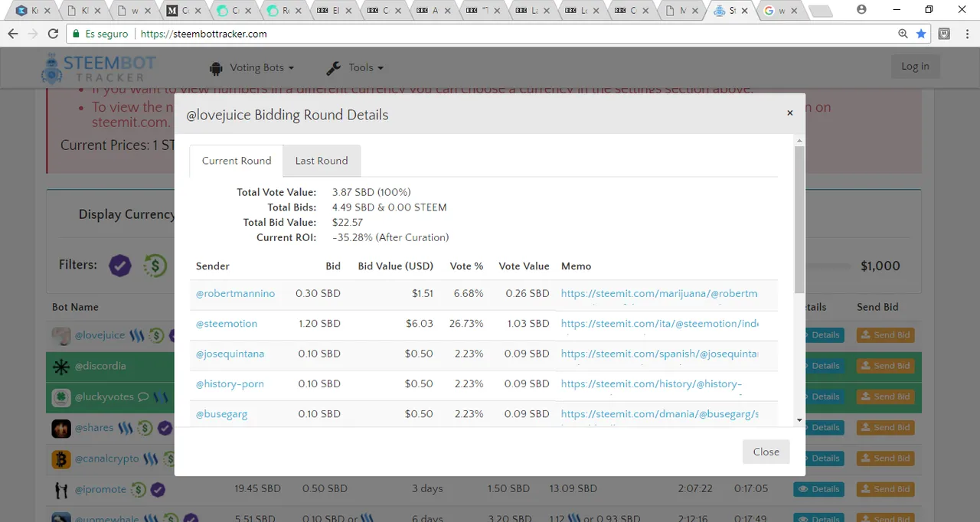
Task: Open the @discordia bot link
Action: click(x=100, y=367)
